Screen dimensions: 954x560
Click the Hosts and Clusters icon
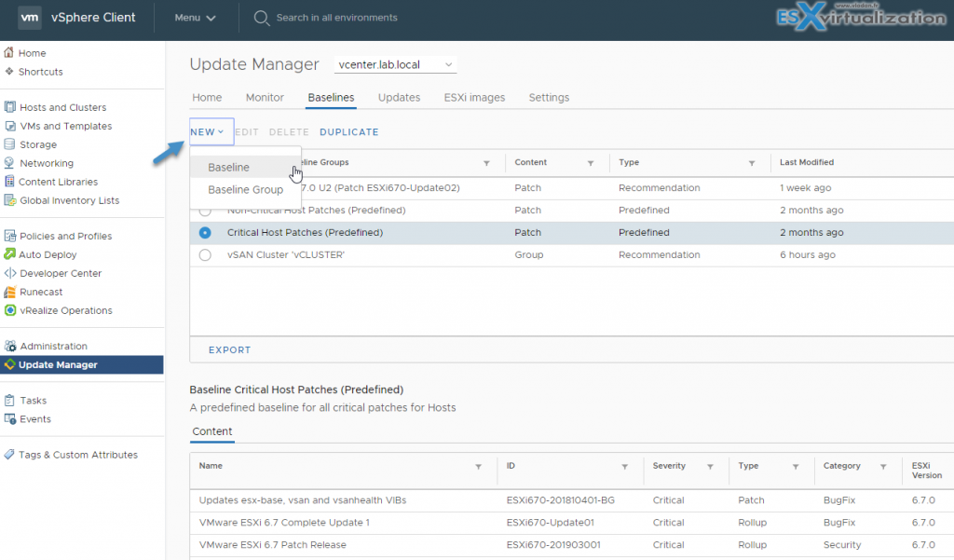10,107
